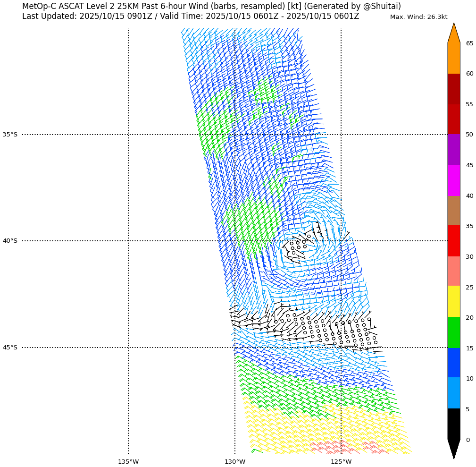Click the Max. Wind 26.3kt text
The width and height of the screenshot is (476, 467).
(418, 17)
